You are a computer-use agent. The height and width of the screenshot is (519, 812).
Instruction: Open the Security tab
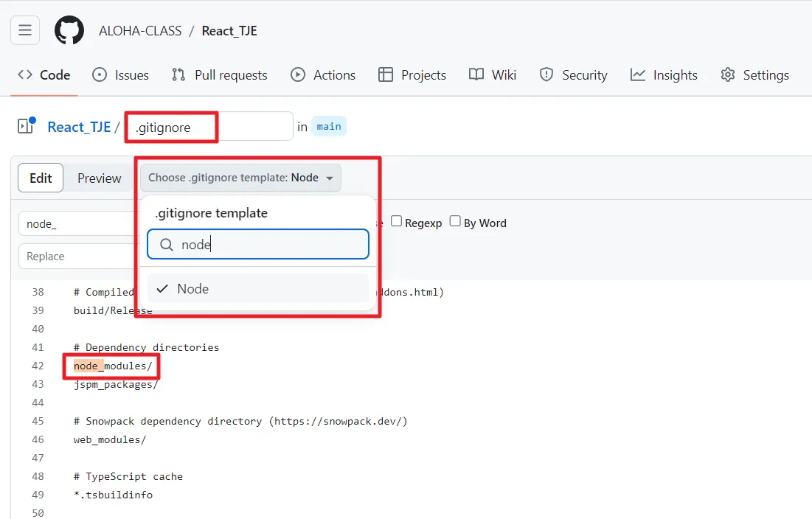tap(573, 75)
